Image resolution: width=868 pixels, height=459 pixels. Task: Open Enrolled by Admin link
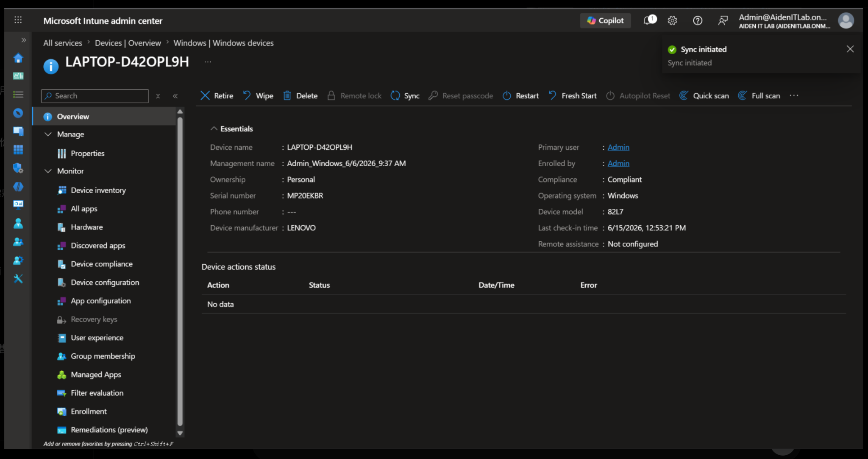618,163
